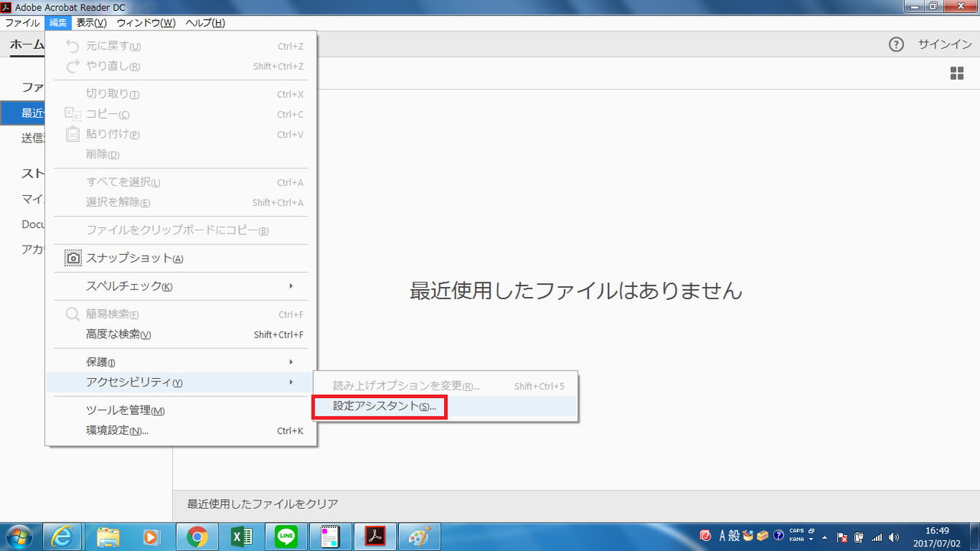Click the grayed Paste clipboard icon
Screen dimensions: 980x551
click(x=73, y=134)
